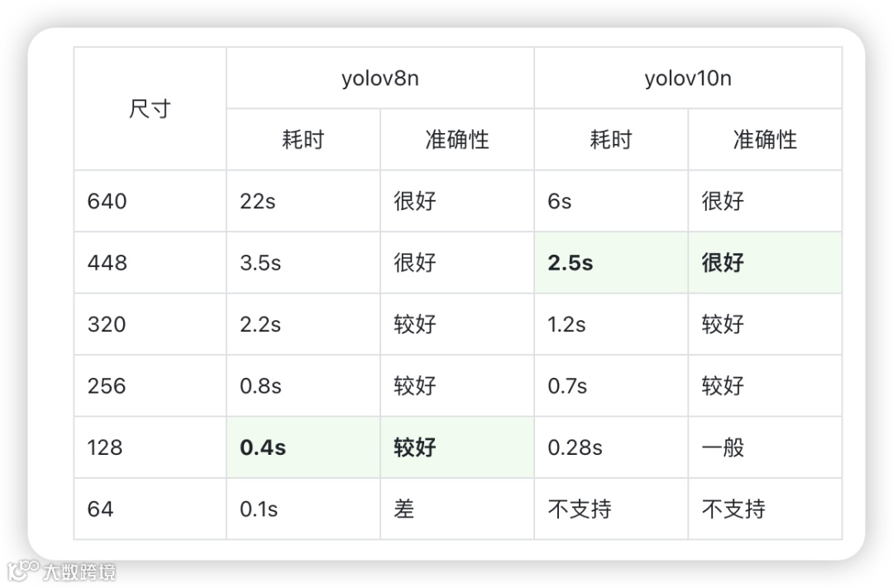Screen dimensions: 893x588
Task: Click the 640 size cell
Action: coord(150,201)
